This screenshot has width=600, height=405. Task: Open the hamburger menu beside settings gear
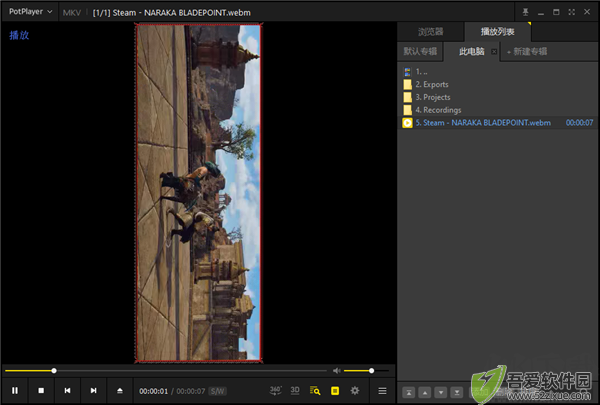pyautogui.click(x=382, y=391)
